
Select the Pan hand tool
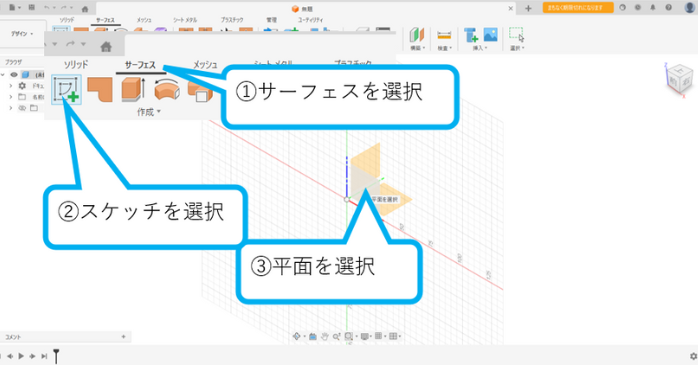(x=325, y=337)
